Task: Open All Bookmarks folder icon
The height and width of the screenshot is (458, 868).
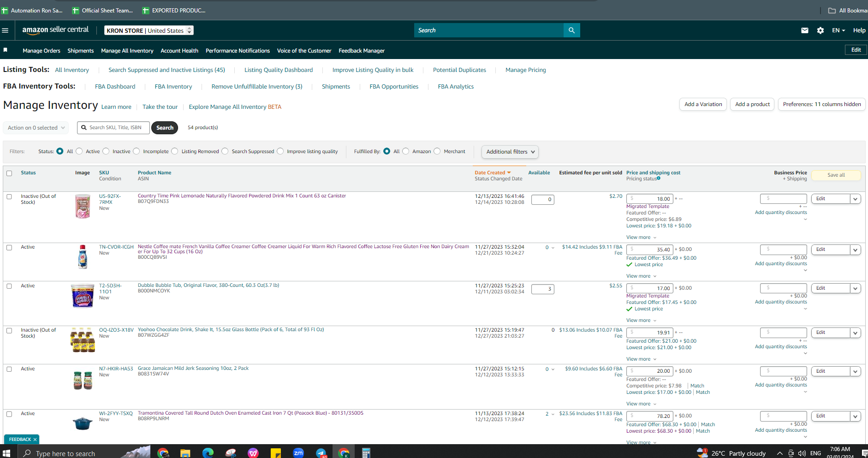Action: click(832, 11)
